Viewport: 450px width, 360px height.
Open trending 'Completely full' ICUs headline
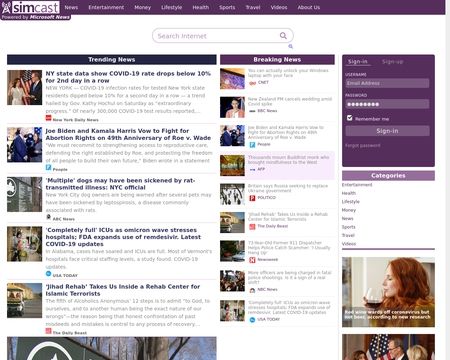(x=123, y=237)
